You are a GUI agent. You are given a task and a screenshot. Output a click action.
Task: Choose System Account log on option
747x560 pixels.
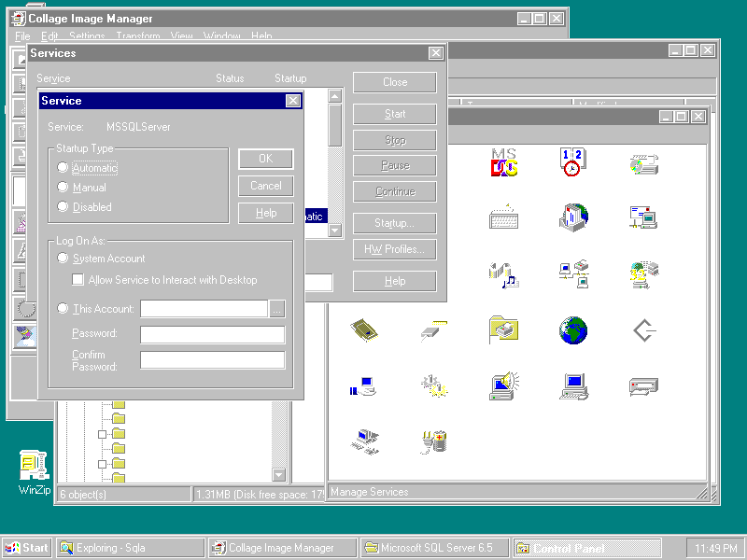pyautogui.click(x=63, y=259)
